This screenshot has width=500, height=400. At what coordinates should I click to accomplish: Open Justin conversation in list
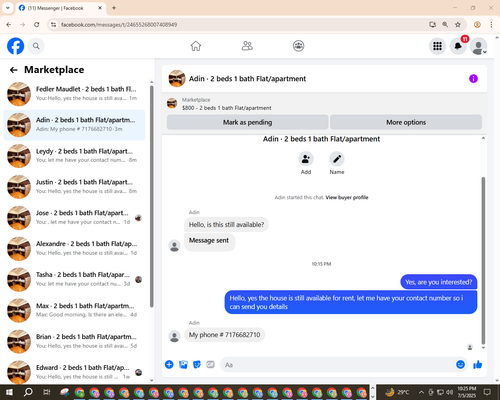coord(74,187)
